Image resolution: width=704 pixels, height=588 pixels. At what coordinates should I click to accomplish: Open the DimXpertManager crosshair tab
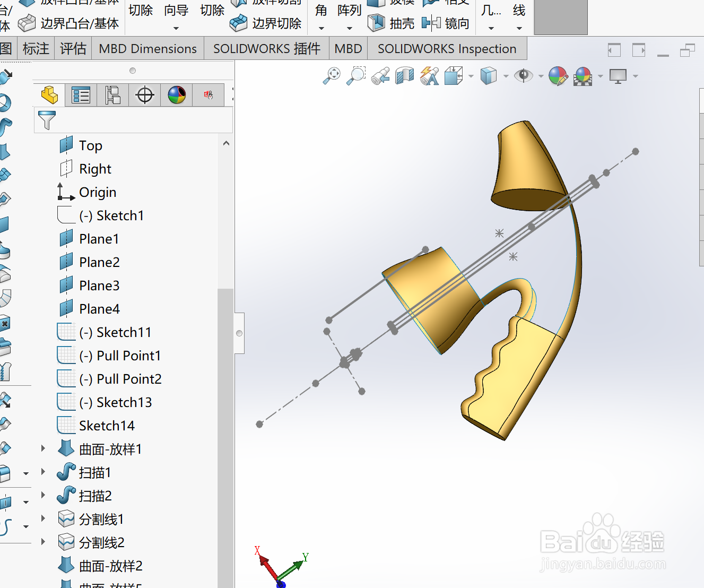(x=145, y=95)
